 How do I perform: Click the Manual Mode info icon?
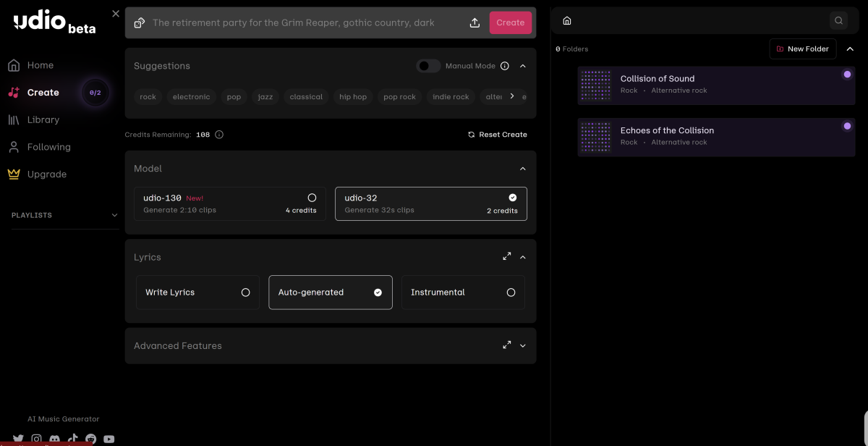(x=505, y=66)
